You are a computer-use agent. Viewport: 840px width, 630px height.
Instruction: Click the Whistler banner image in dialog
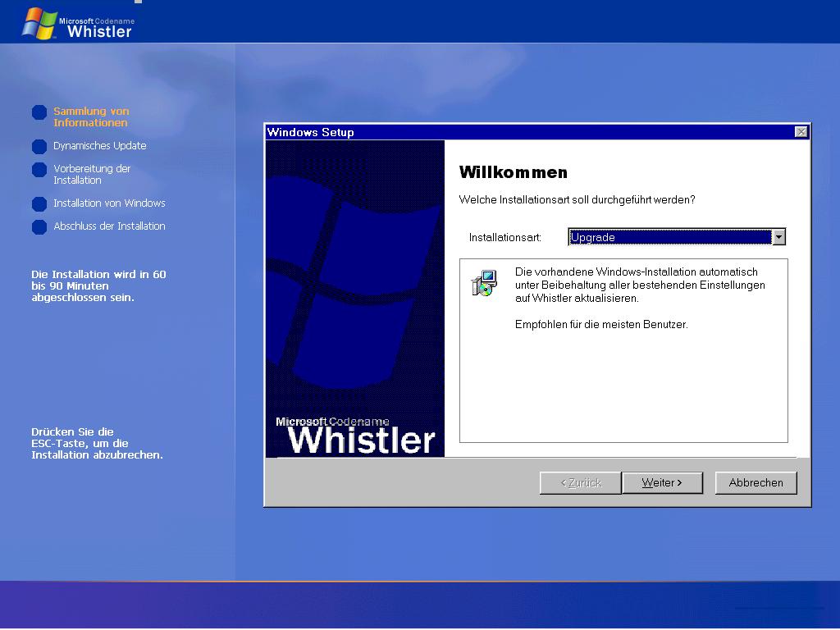coord(355,299)
